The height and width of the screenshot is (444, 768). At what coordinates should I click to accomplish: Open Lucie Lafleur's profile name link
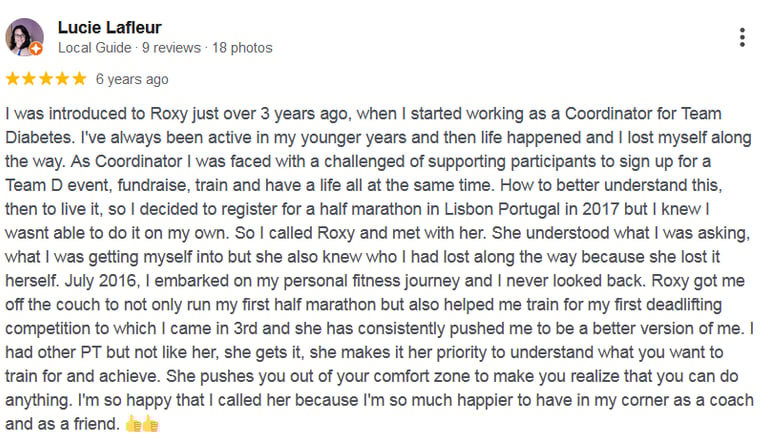click(x=110, y=27)
